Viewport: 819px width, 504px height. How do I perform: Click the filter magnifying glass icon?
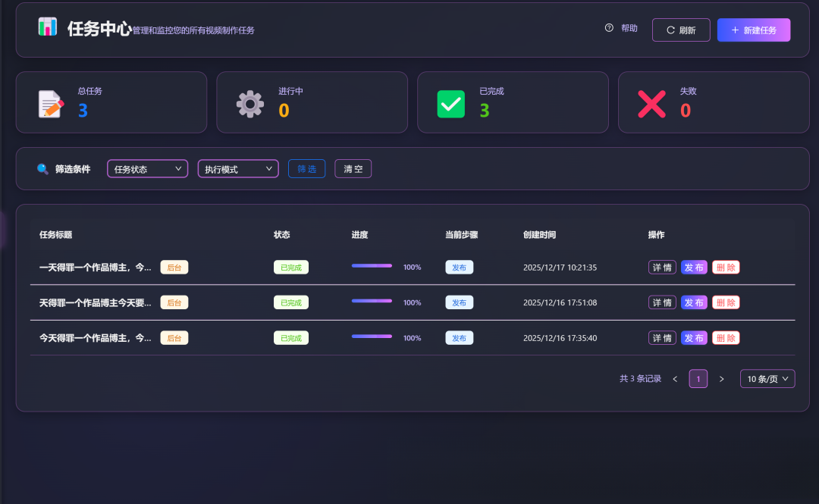tap(42, 169)
